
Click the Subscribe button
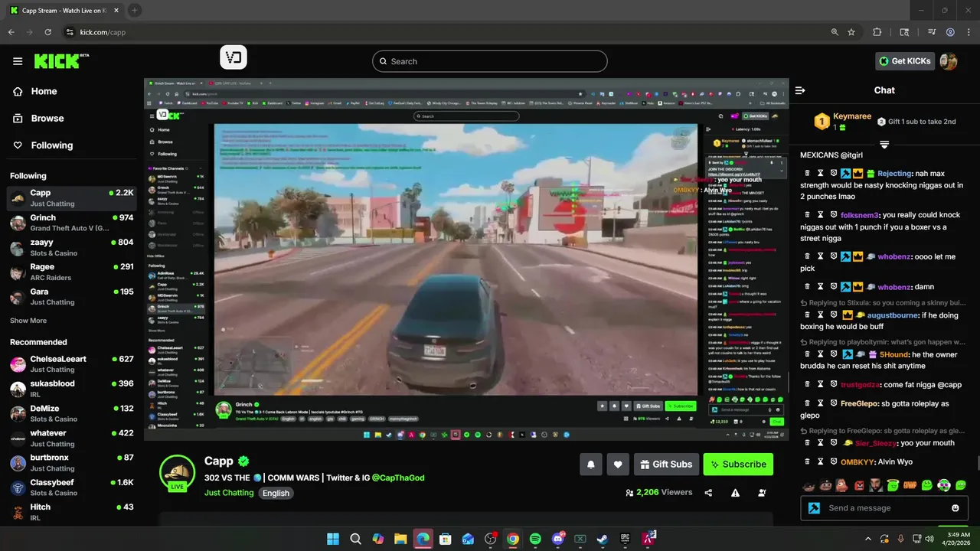738,465
